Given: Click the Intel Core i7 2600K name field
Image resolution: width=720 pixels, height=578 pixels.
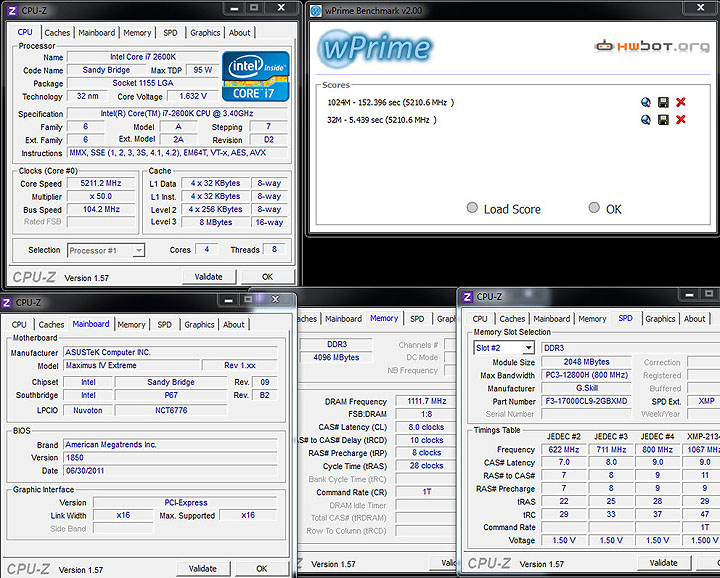Looking at the screenshot, I should pos(143,57).
